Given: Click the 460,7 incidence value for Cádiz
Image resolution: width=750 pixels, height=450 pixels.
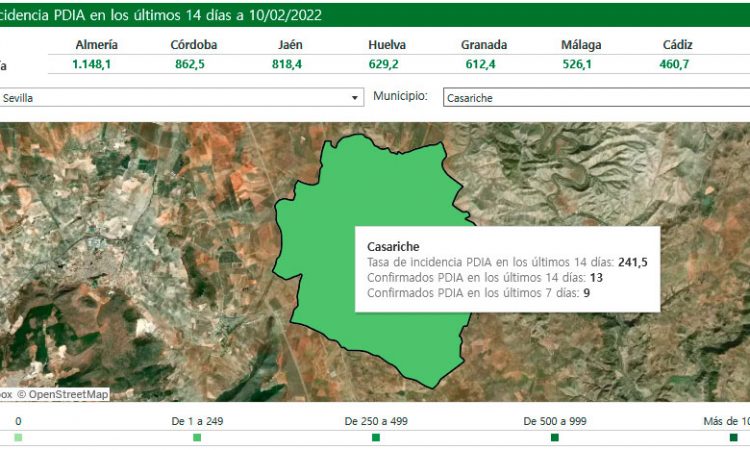Looking at the screenshot, I should pos(677,64).
